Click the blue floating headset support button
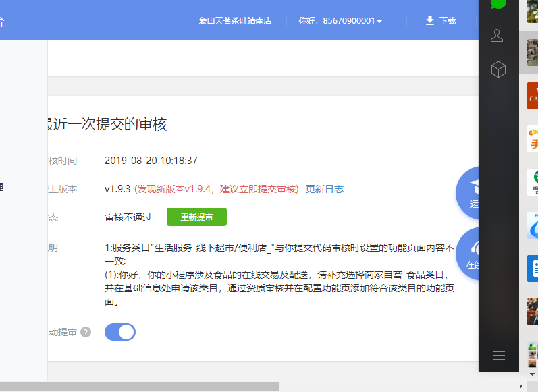The height and width of the screenshot is (392, 538). (468, 254)
